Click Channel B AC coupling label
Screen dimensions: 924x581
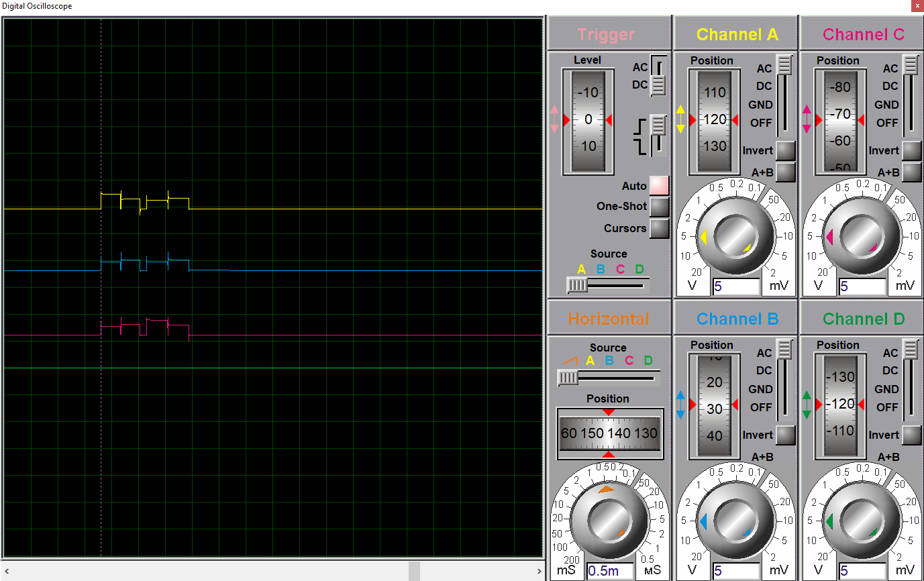pyautogui.click(x=764, y=352)
